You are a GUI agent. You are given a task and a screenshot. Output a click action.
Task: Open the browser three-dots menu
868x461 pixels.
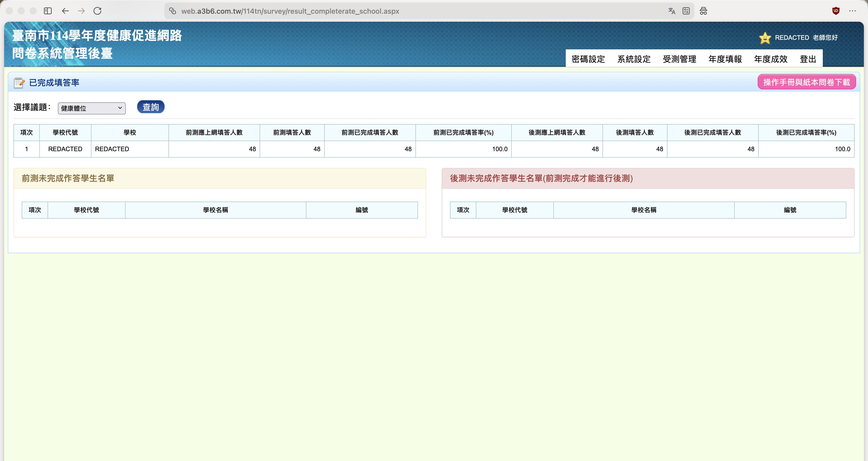853,11
